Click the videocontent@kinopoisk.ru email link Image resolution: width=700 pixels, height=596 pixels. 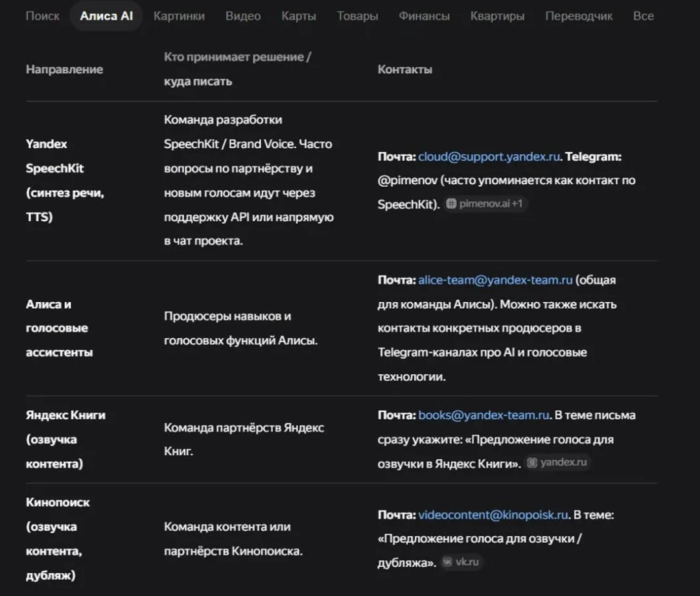[x=493, y=515]
